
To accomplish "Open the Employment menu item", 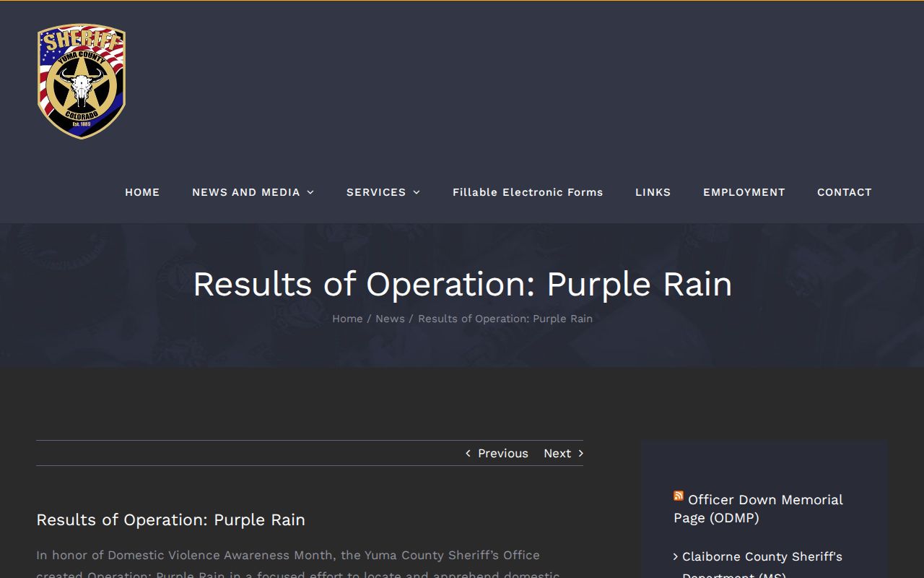I will coord(744,192).
